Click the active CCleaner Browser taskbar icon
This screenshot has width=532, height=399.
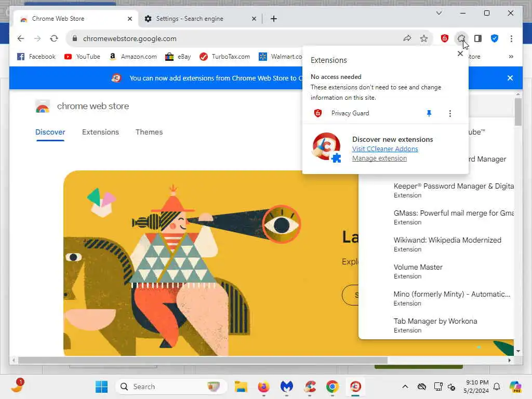pyautogui.click(x=355, y=387)
